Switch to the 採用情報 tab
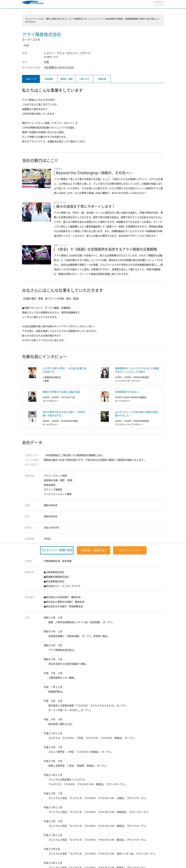This screenshot has width=186, height=868. click(49, 79)
